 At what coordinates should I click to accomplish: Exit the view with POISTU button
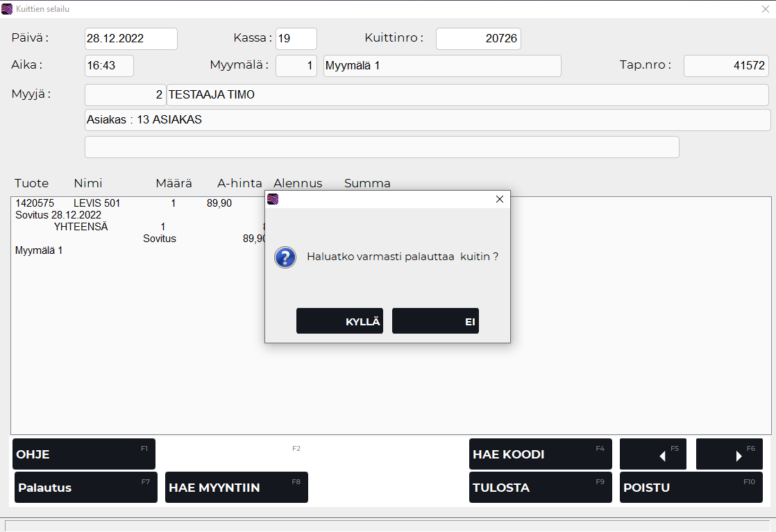[691, 488]
